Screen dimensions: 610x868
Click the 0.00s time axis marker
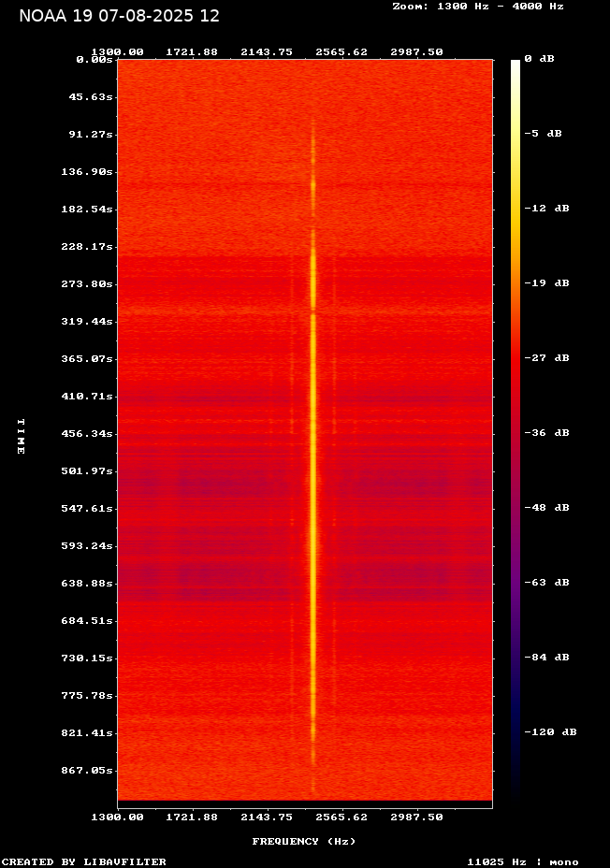click(x=94, y=59)
